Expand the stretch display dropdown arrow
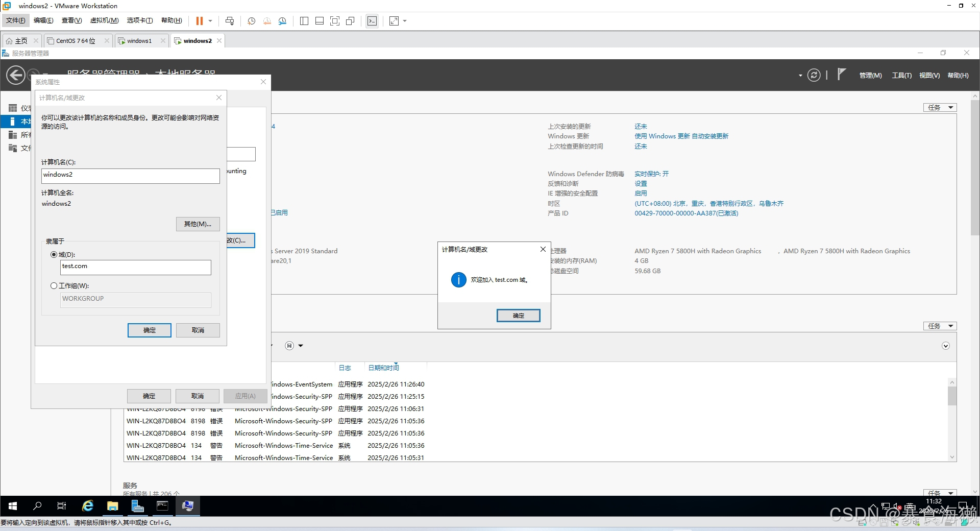The width and height of the screenshot is (980, 531). [405, 21]
